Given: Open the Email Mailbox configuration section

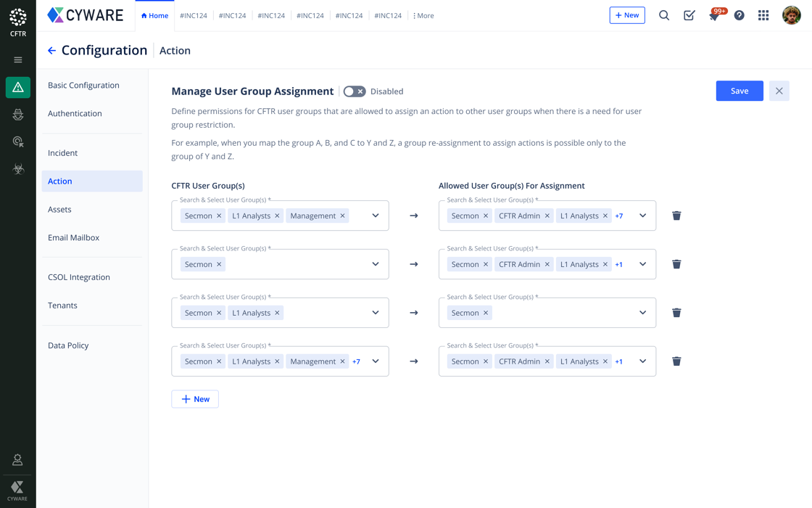Looking at the screenshot, I should 73,237.
